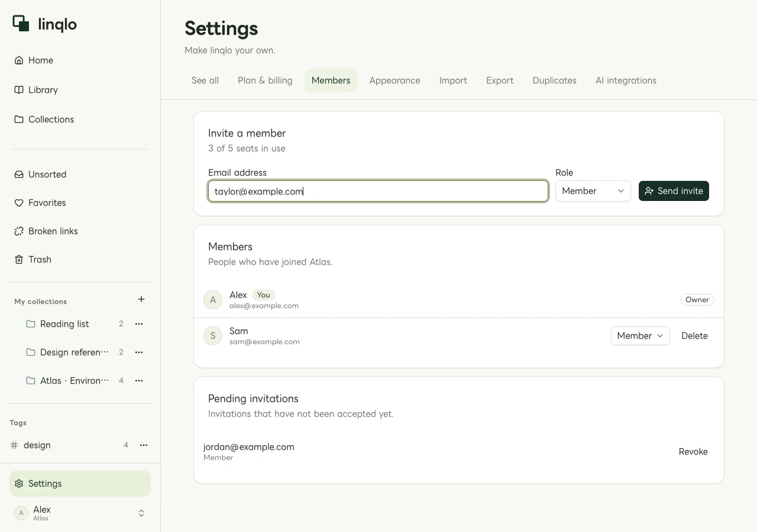Screen dimensions: 757x532
Task: Open more options for Design reference collection
Action: click(139, 352)
